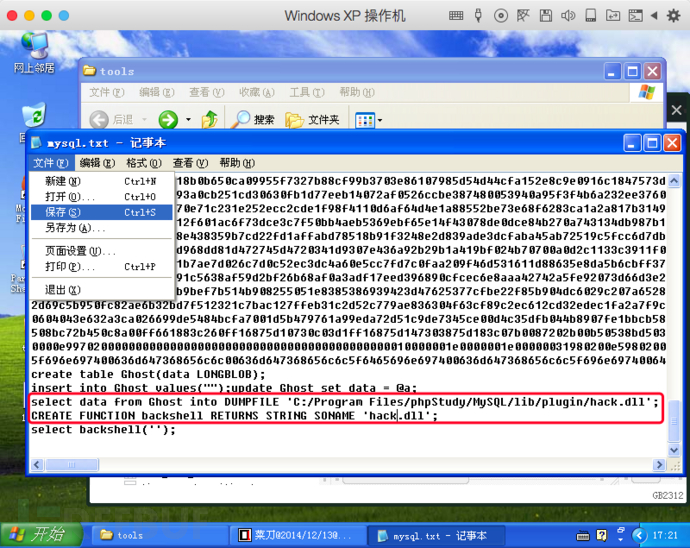Image resolution: width=690 pixels, height=548 pixels.
Task: Click VM screen view mode icon
Action: coord(635,16)
